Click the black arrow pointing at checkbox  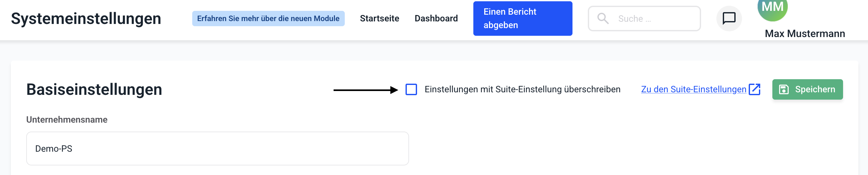tap(366, 90)
